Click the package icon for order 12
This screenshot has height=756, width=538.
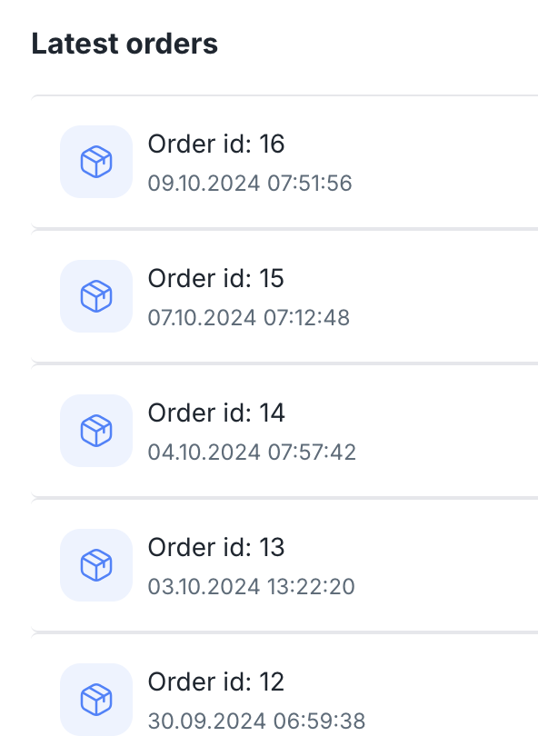96,700
